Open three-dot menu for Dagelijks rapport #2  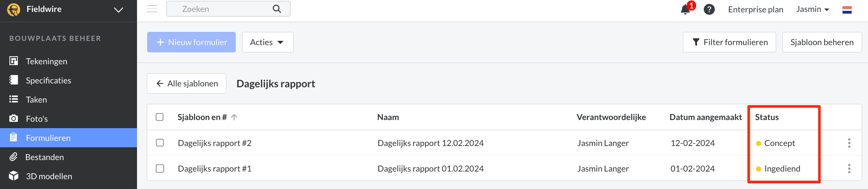pos(849,143)
